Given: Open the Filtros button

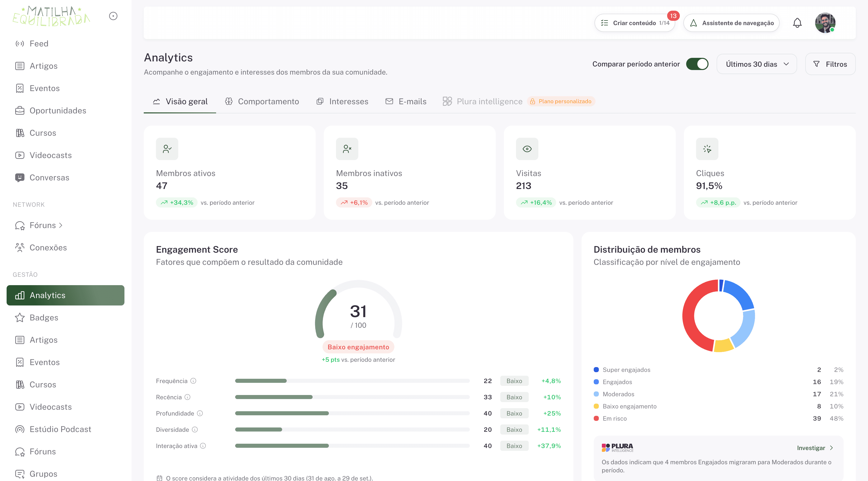Looking at the screenshot, I should 830,64.
